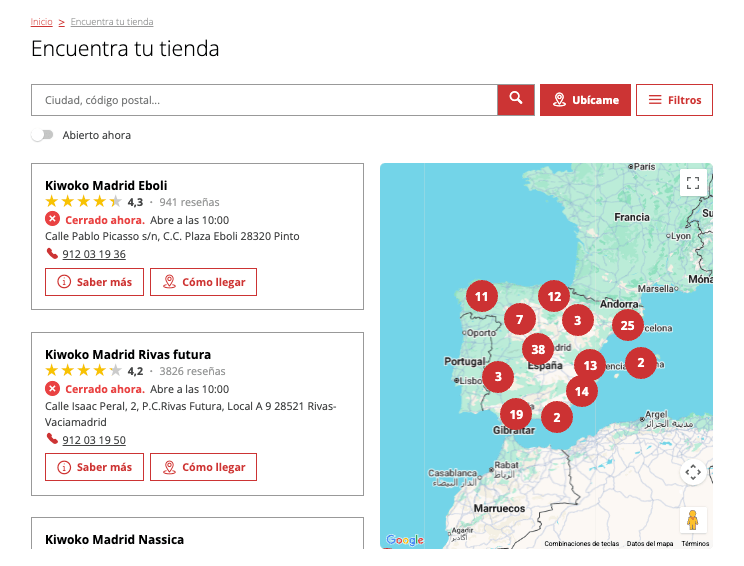Open map Términos link
The width and height of the screenshot is (744, 566).
695,544
